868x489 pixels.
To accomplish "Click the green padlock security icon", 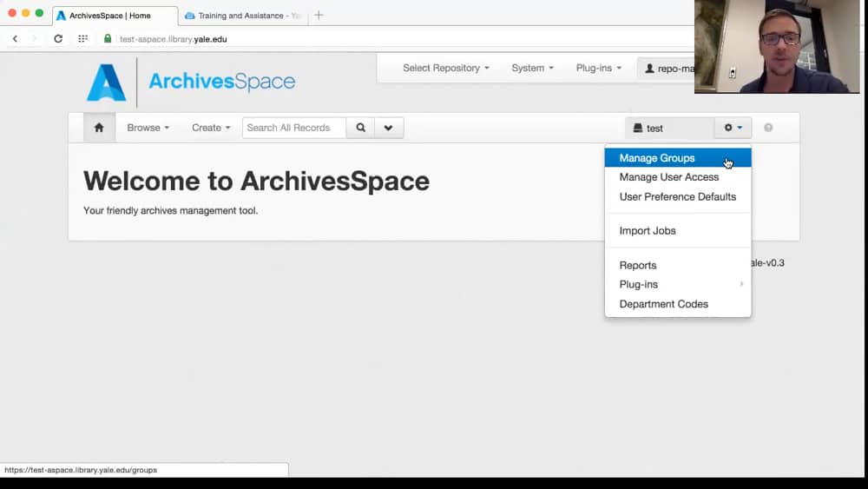I will (108, 39).
